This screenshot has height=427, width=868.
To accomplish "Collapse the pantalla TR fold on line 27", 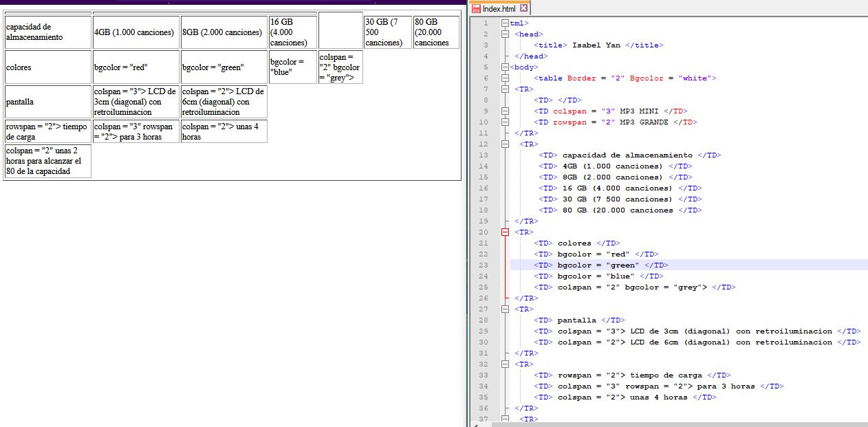I will click(506, 309).
